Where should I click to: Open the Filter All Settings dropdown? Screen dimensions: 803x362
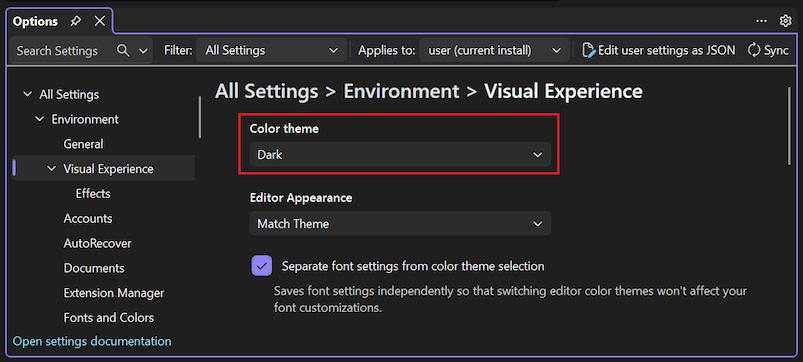(x=271, y=50)
